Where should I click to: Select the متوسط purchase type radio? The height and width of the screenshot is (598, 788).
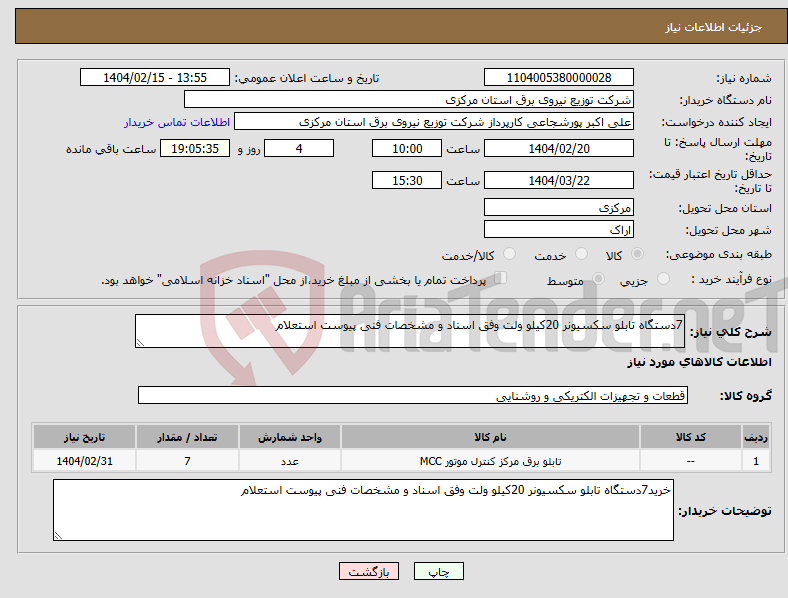(598, 278)
